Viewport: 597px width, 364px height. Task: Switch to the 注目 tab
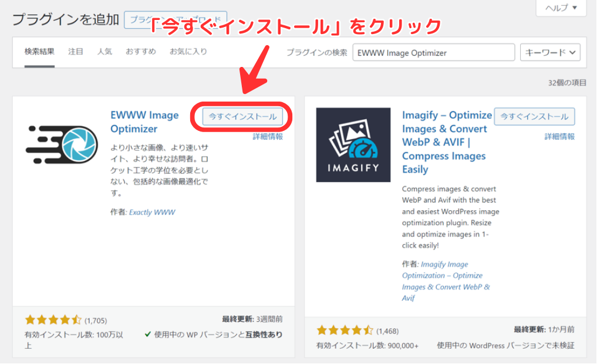[75, 52]
